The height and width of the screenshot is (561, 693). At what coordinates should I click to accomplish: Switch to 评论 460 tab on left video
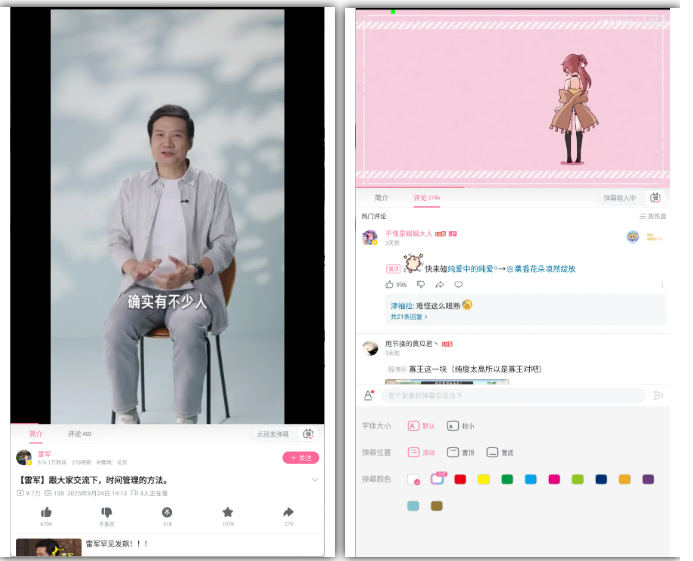pos(79,434)
